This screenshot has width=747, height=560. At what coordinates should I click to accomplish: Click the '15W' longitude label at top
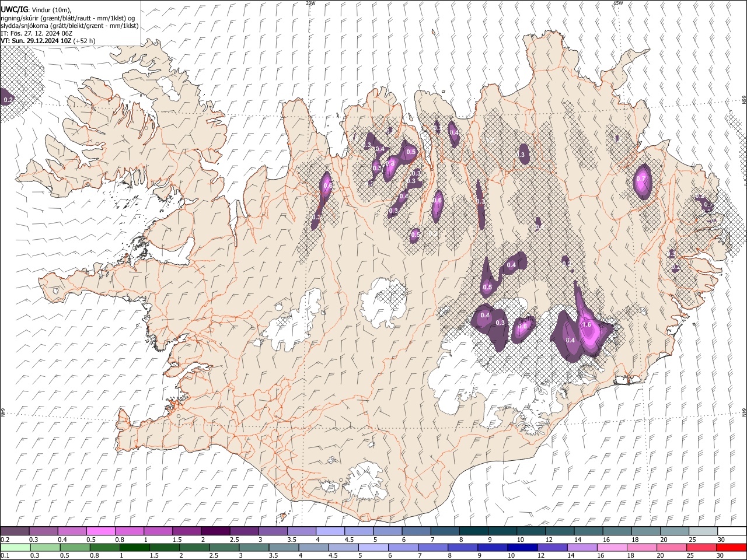[x=618, y=3]
